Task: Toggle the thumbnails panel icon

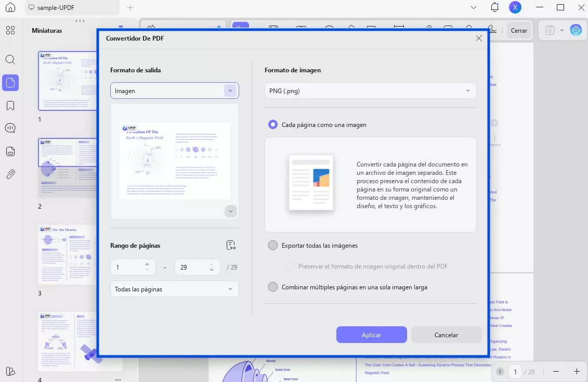Action: click(10, 83)
